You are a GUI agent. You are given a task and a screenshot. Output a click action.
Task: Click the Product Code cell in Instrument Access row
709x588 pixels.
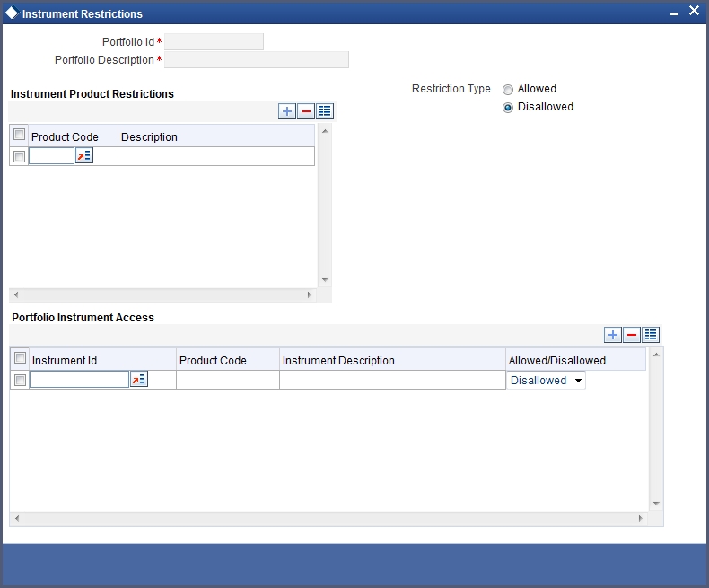click(228, 380)
